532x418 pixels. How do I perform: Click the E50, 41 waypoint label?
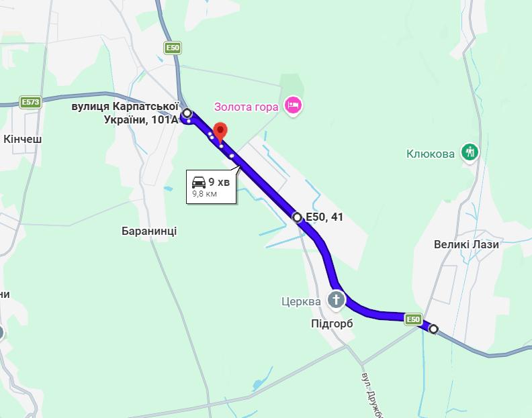tap(324, 217)
